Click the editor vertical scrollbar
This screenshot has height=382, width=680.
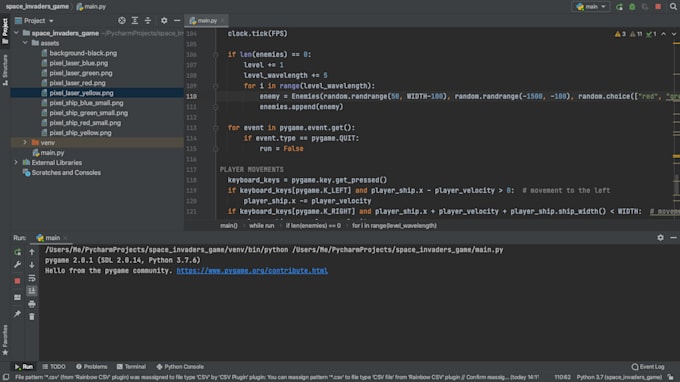[x=677, y=185]
